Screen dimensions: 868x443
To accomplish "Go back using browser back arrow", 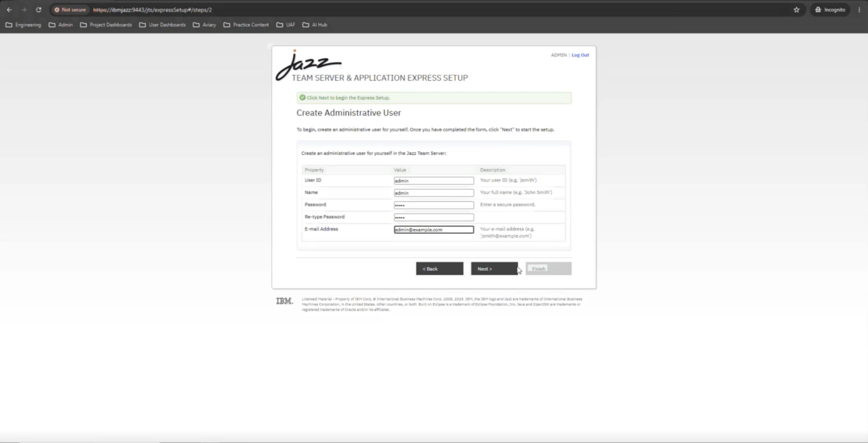I will [x=10, y=10].
